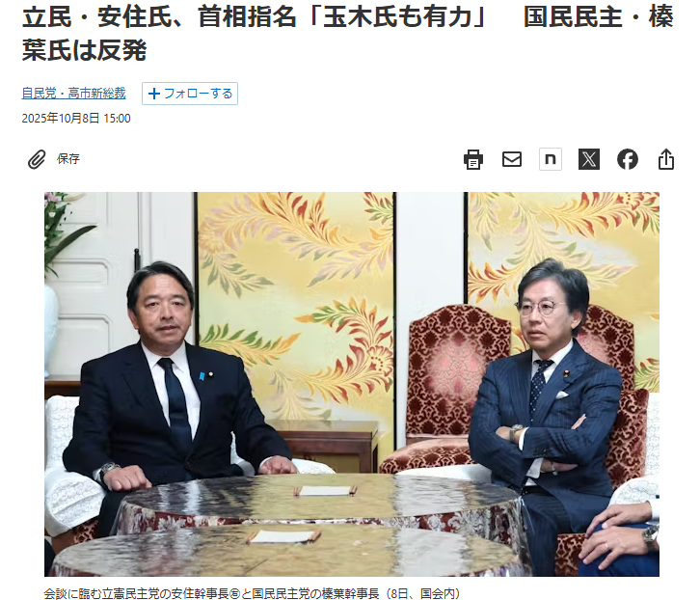Share article to note icon
This screenshot has width=700, height=600.
point(551,159)
